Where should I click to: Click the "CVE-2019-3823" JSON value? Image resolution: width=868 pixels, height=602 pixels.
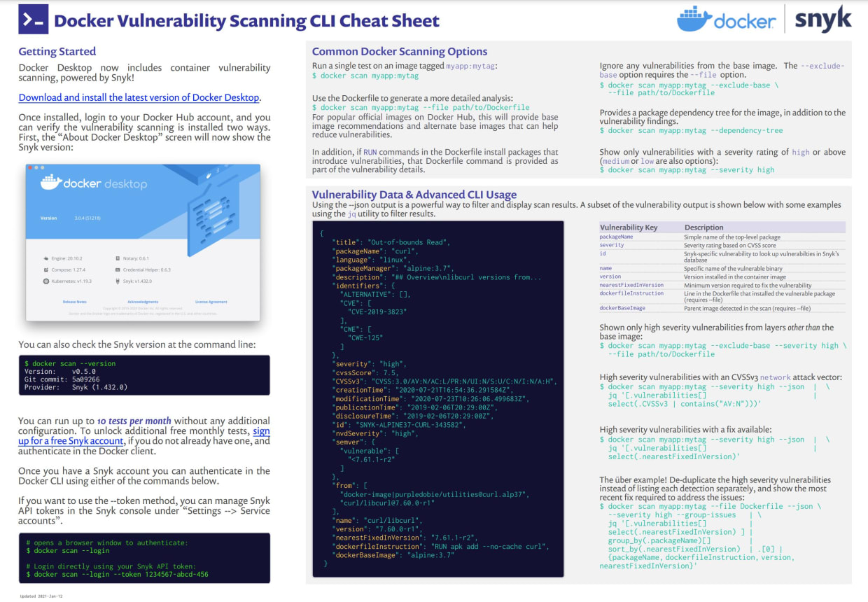pyautogui.click(x=377, y=311)
